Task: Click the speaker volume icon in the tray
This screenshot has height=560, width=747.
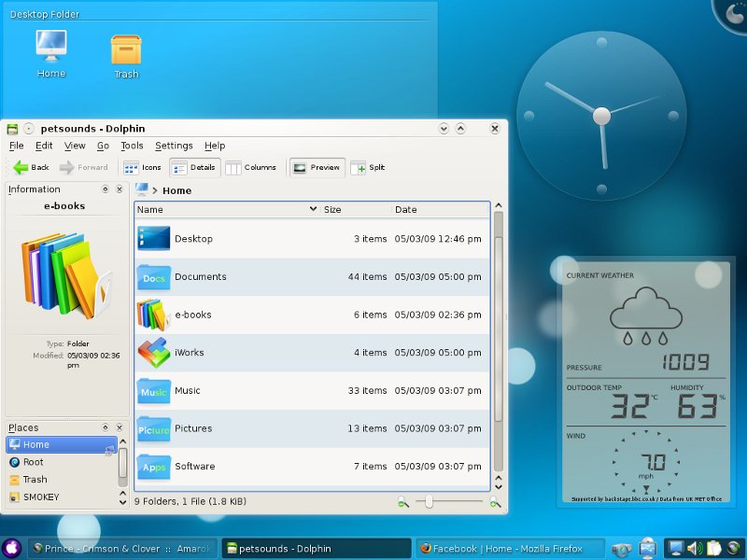Action: [693, 548]
